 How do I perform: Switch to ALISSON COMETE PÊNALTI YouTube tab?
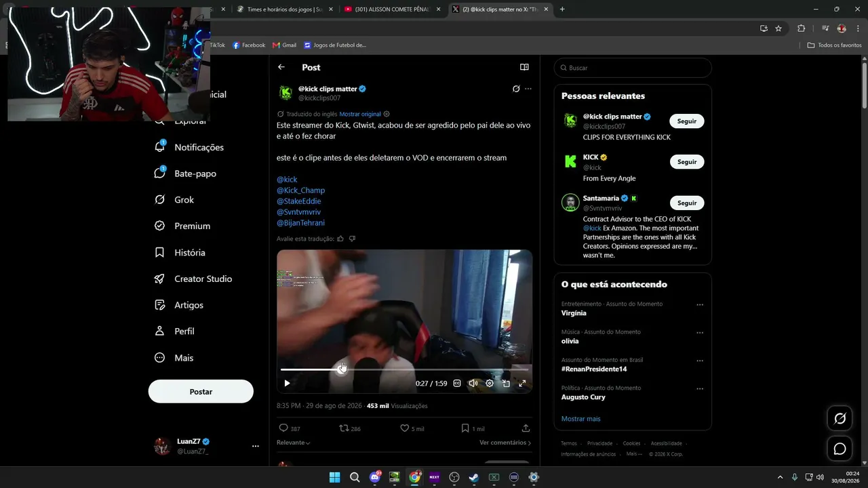(392, 9)
